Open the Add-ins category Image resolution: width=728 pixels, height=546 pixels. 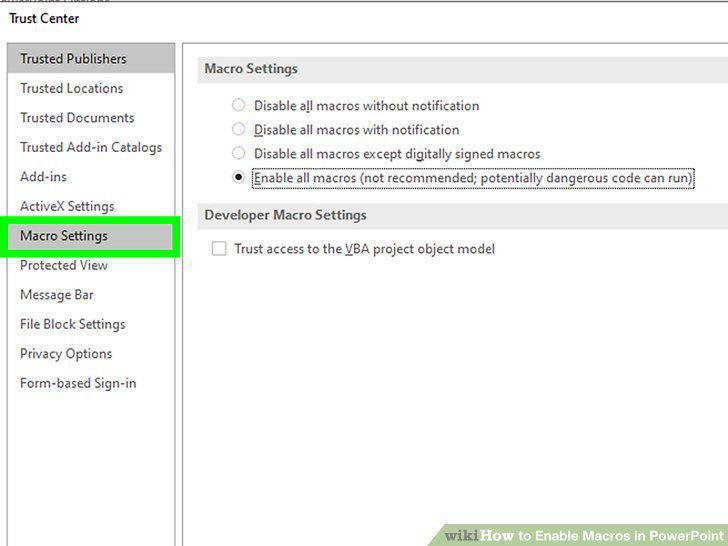click(x=91, y=176)
